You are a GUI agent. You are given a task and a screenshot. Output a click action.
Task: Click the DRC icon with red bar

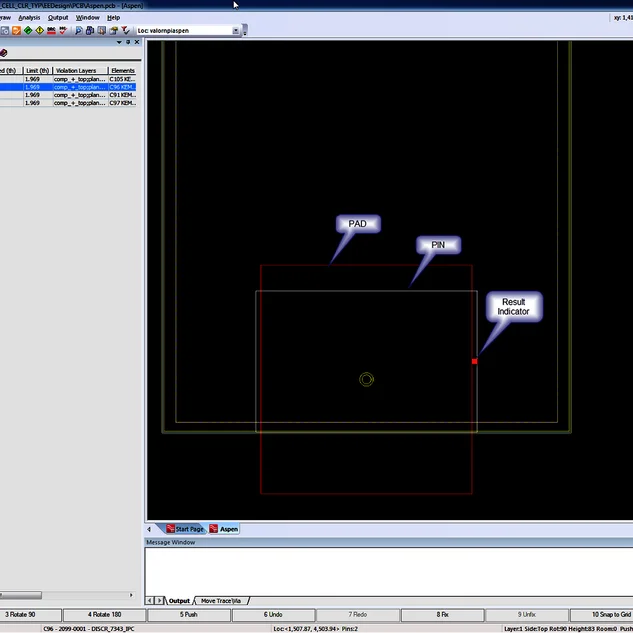(51, 31)
